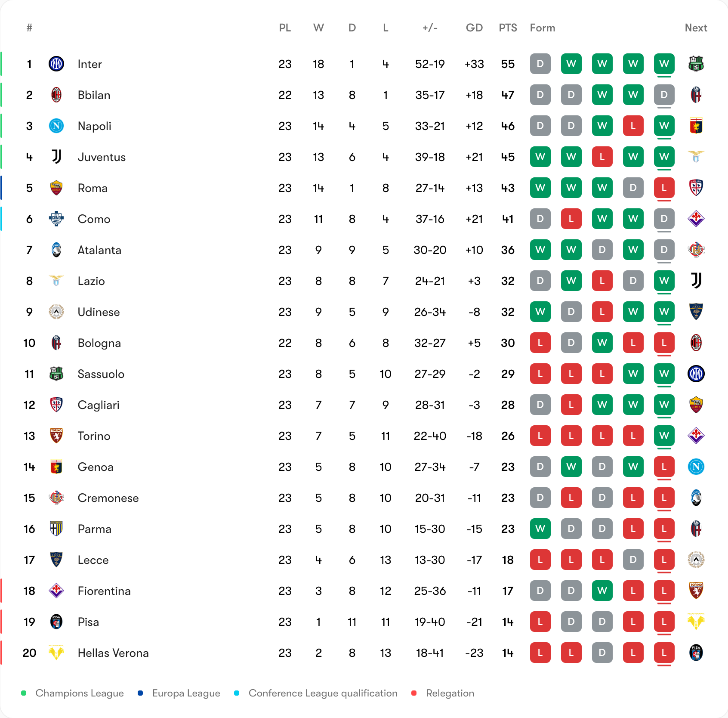728x718 pixels.
Task: Click the Hellas Verona team name
Action: click(x=113, y=653)
